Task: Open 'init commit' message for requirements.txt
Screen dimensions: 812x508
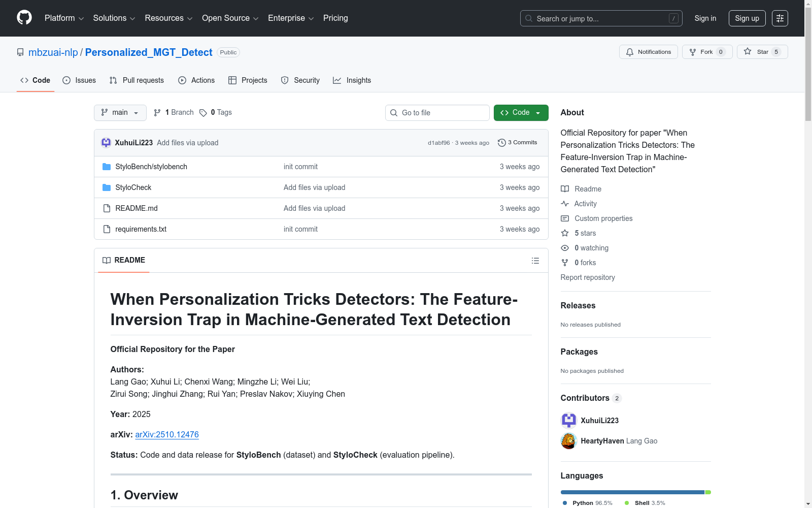Action: pos(300,229)
